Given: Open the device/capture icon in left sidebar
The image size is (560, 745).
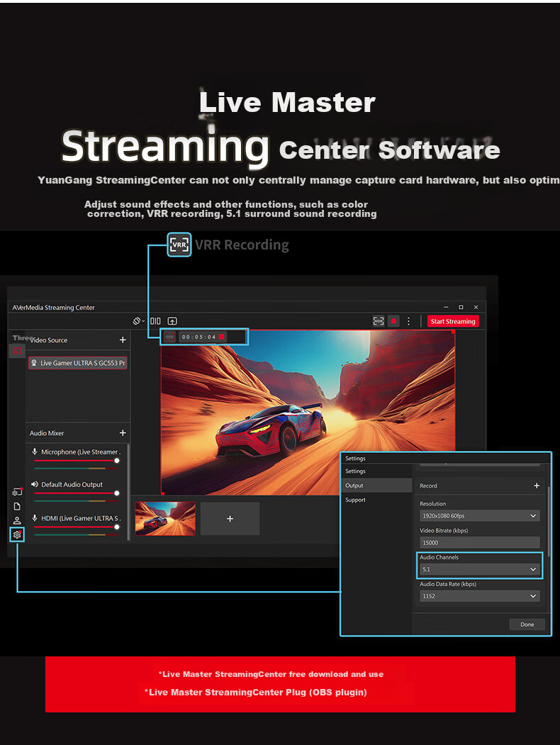Looking at the screenshot, I should 17,492.
